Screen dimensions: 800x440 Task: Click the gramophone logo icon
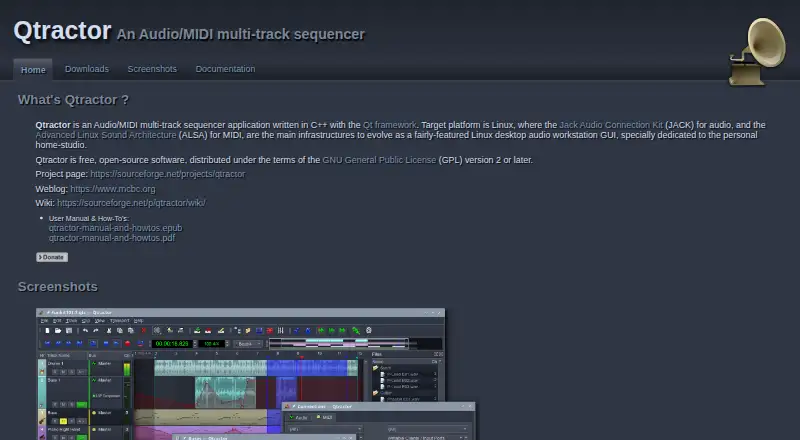point(757,51)
